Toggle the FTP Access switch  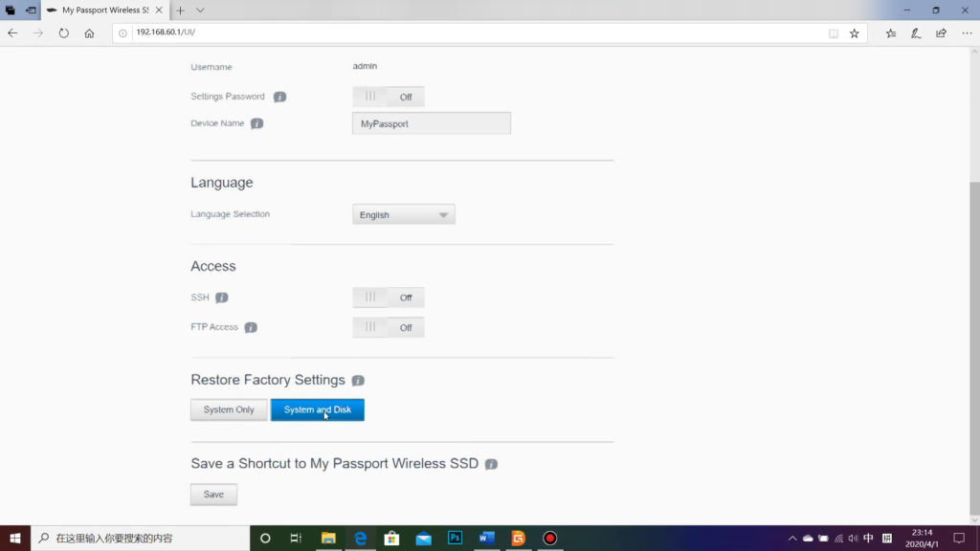389,327
